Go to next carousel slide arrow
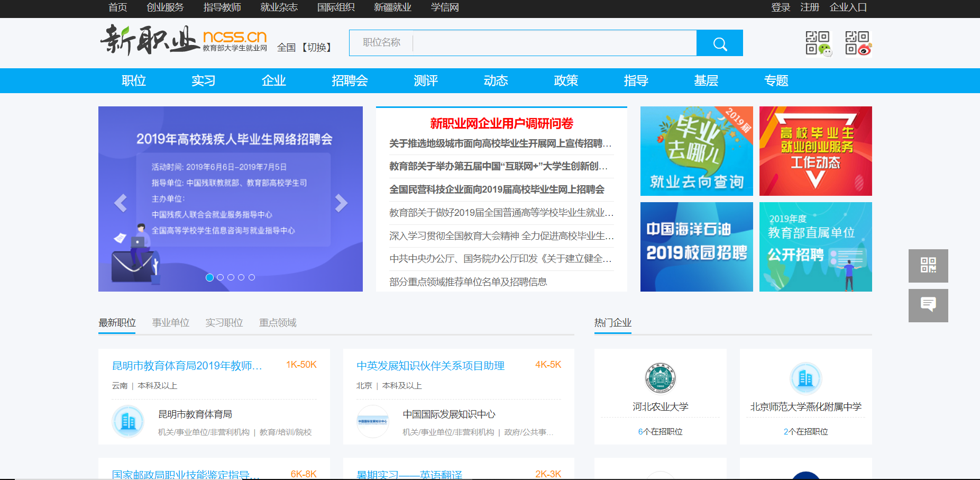The width and height of the screenshot is (980, 480). (x=341, y=203)
